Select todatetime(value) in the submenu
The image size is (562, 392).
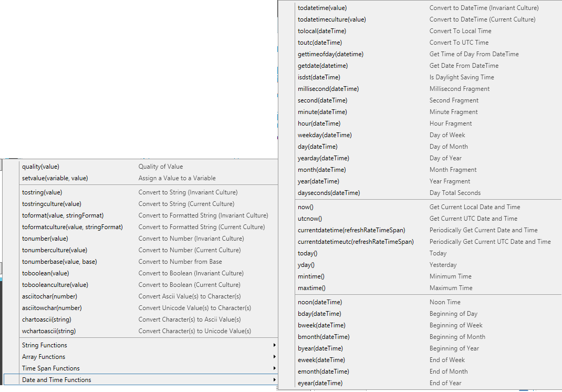click(322, 8)
